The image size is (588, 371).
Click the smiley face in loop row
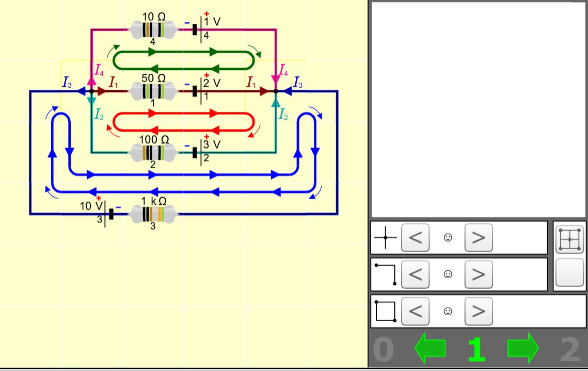click(448, 311)
